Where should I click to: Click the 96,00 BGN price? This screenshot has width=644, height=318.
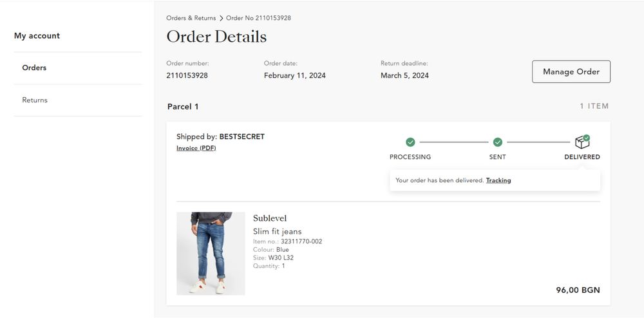pyautogui.click(x=578, y=290)
